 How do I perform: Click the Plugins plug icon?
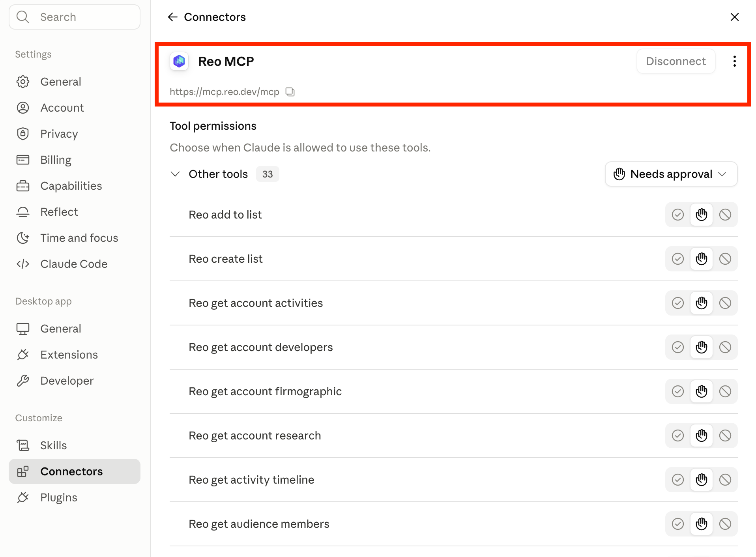point(23,497)
